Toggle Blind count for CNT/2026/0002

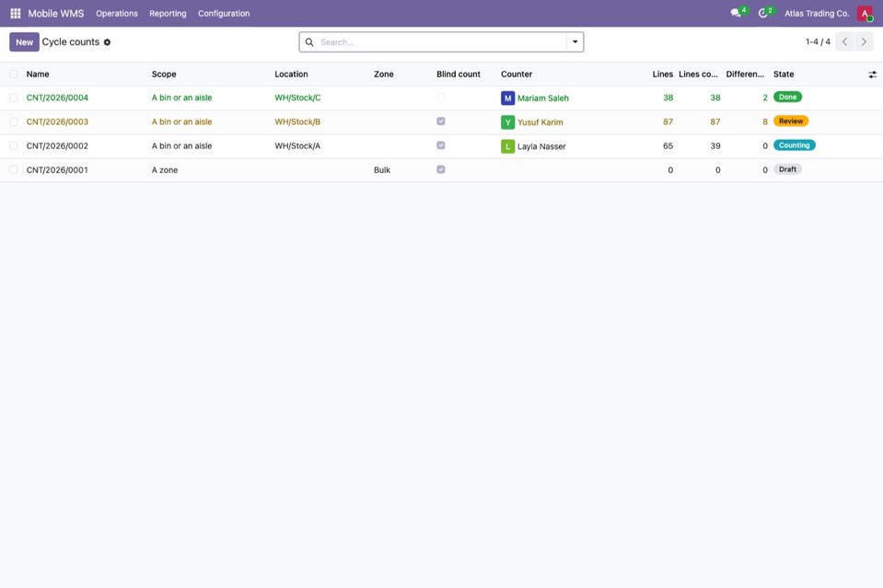click(441, 145)
